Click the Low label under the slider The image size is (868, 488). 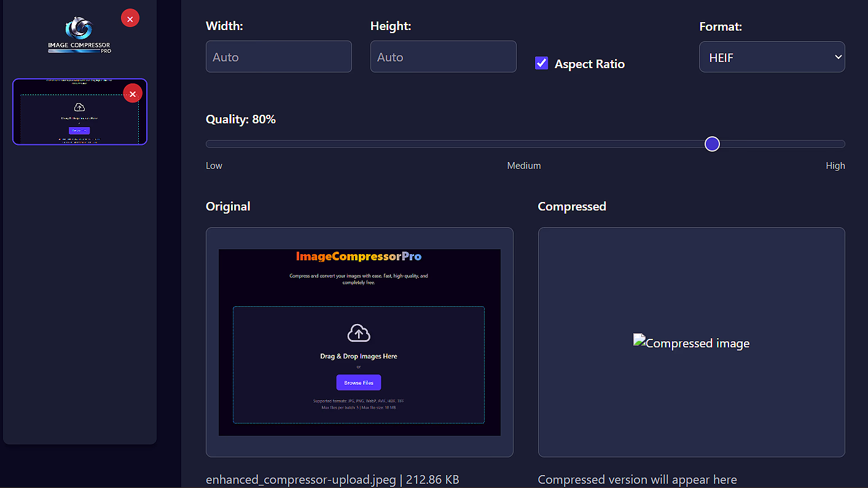click(214, 166)
